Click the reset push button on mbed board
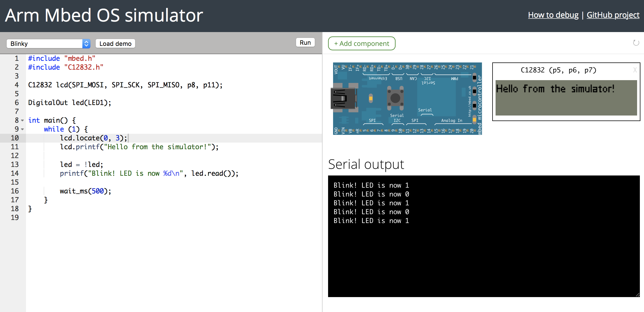The image size is (644, 312). click(395, 98)
